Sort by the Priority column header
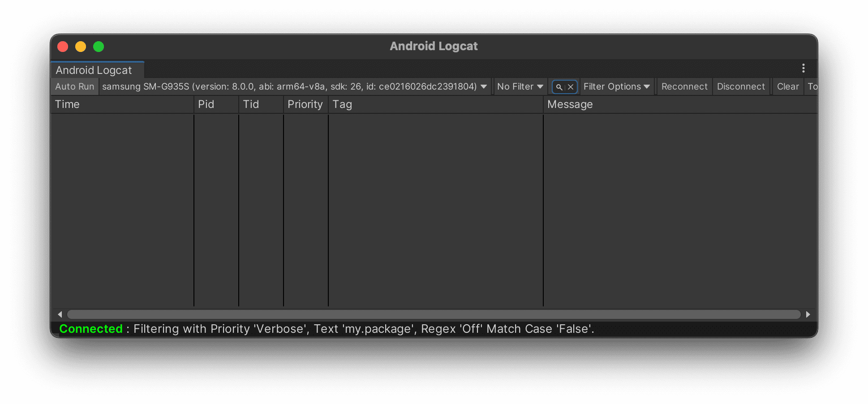 click(x=306, y=104)
